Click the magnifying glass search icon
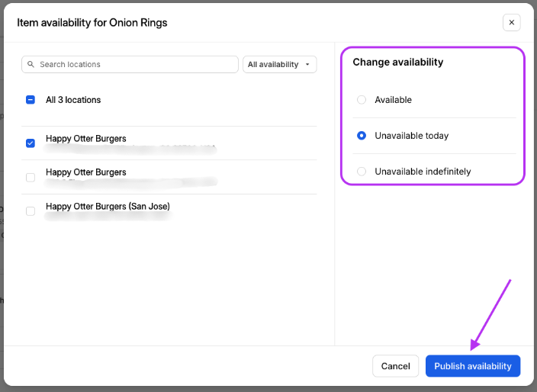Viewport: 537px width, 392px height. 31,65
